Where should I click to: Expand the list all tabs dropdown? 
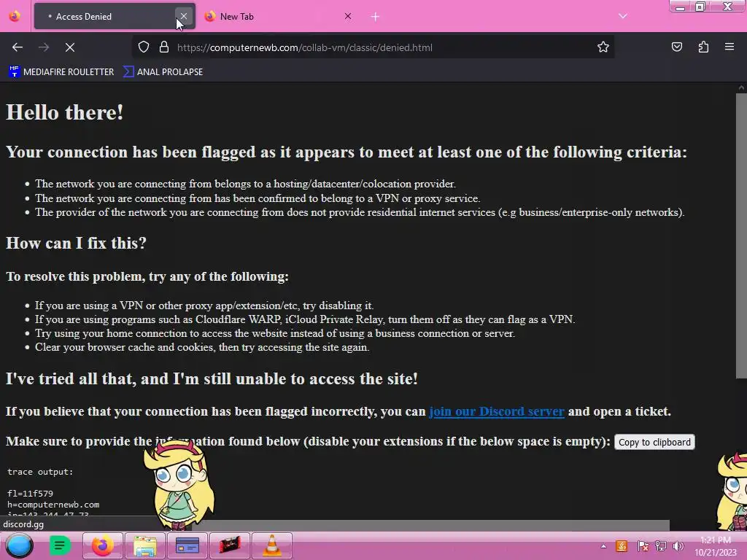[x=623, y=16]
